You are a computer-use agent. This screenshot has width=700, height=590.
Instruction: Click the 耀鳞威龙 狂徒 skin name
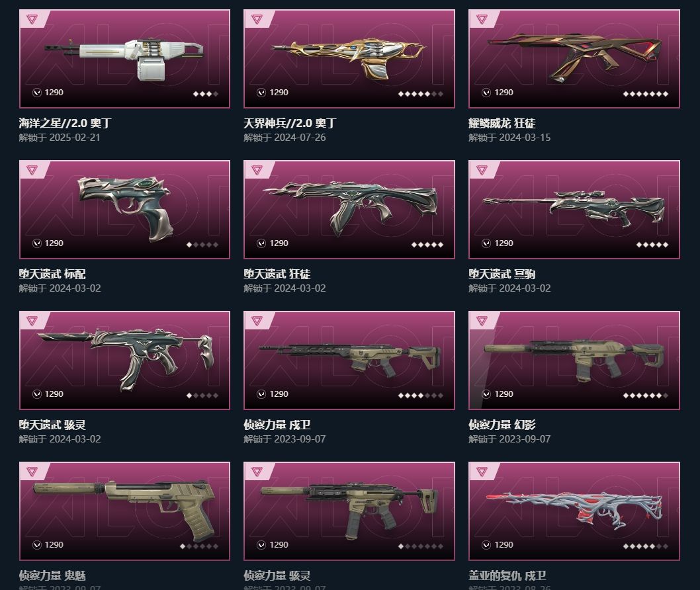coord(502,123)
